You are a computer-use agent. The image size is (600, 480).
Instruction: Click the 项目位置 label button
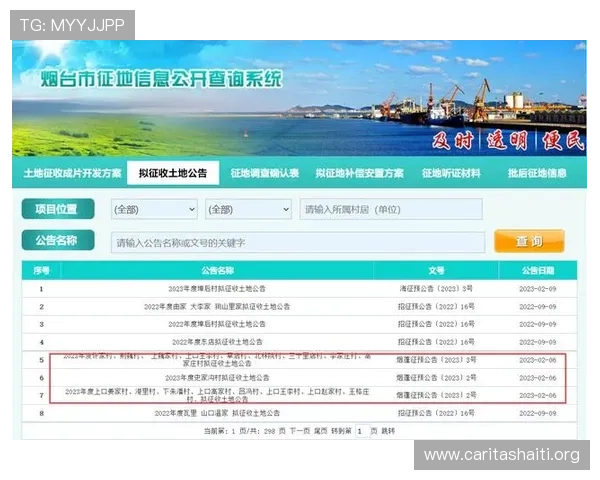tap(58, 209)
